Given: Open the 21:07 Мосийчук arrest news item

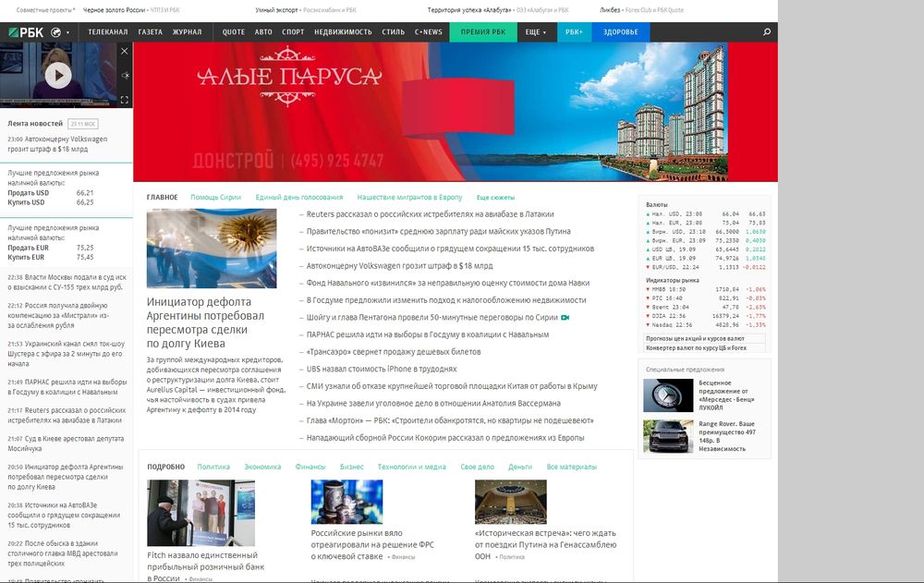Looking at the screenshot, I should pos(66,443).
